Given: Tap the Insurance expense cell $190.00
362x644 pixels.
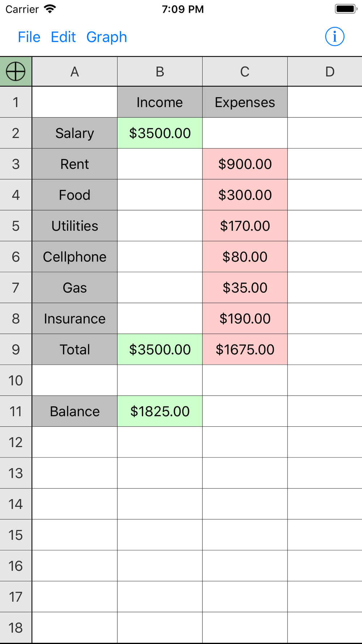Looking at the screenshot, I should click(x=245, y=319).
